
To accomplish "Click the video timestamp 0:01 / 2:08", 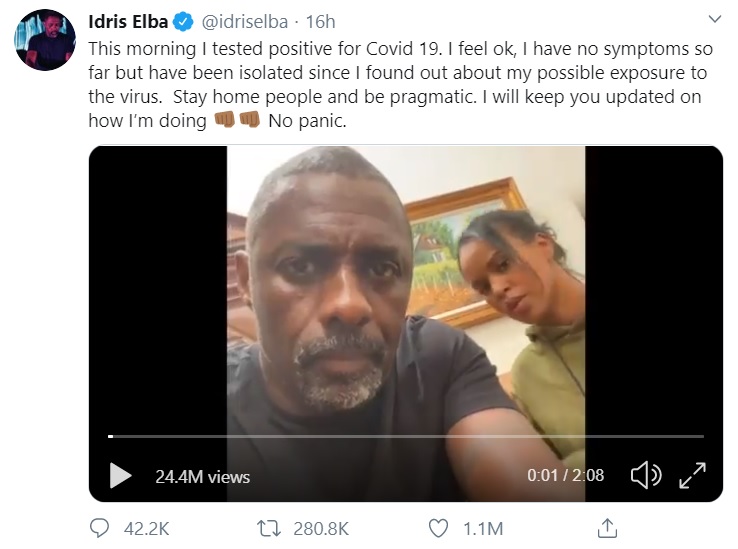I will click(565, 476).
